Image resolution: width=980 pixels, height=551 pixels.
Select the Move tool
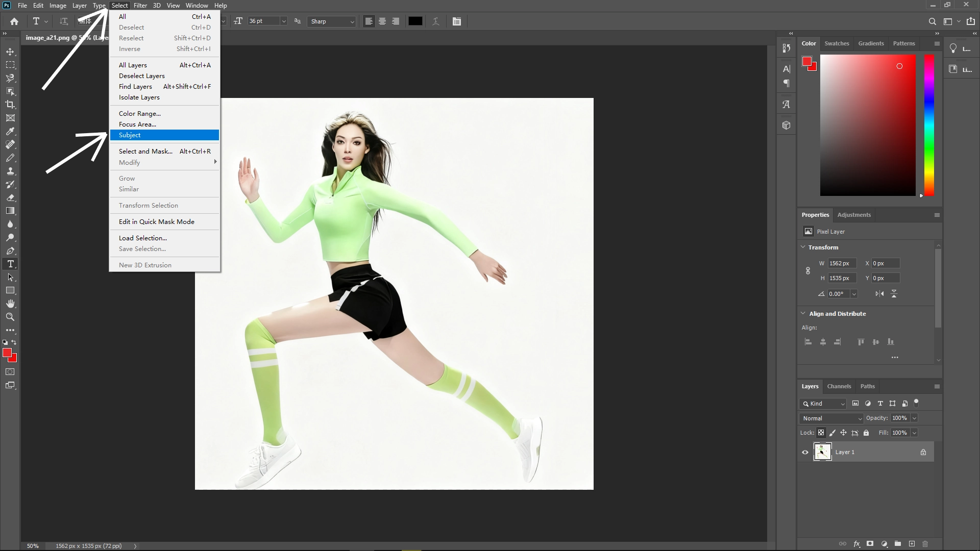click(10, 52)
